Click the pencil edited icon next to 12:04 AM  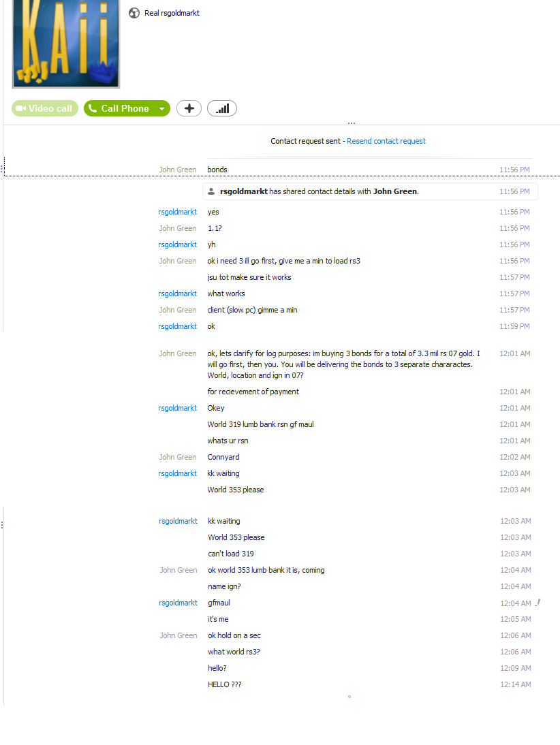click(538, 603)
